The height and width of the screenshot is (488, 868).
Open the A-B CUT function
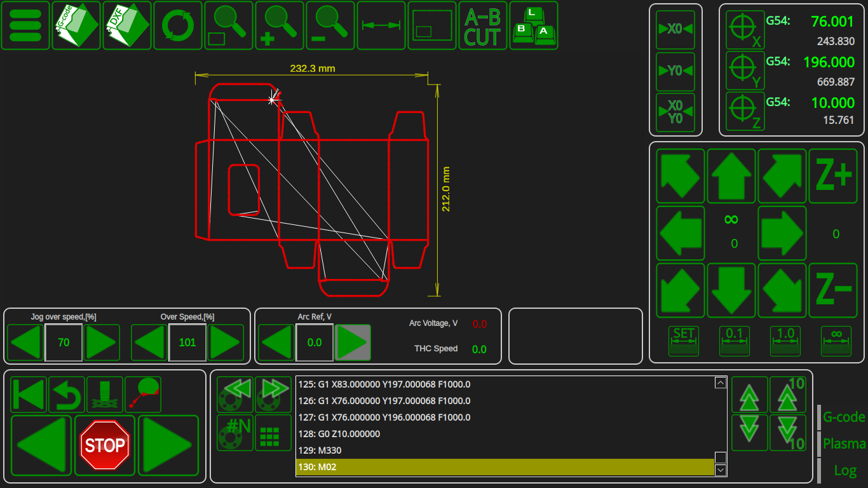click(483, 25)
